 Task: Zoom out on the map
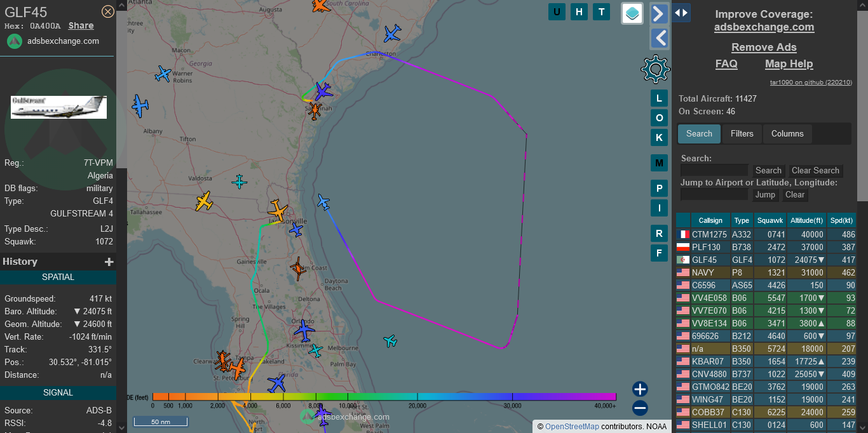click(640, 408)
